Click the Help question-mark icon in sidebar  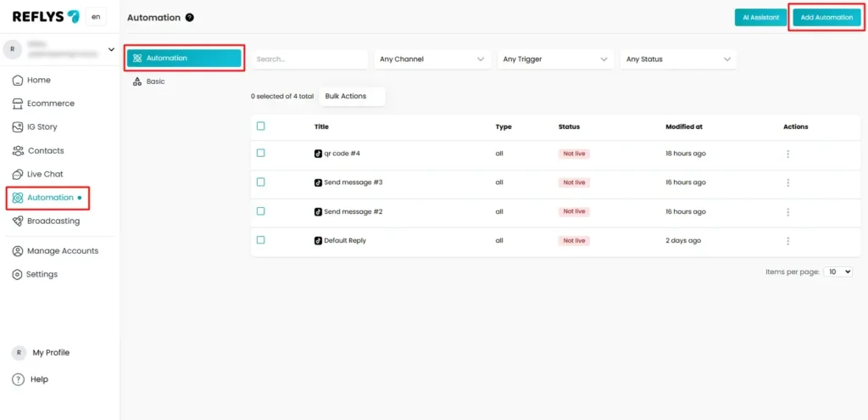(19, 379)
